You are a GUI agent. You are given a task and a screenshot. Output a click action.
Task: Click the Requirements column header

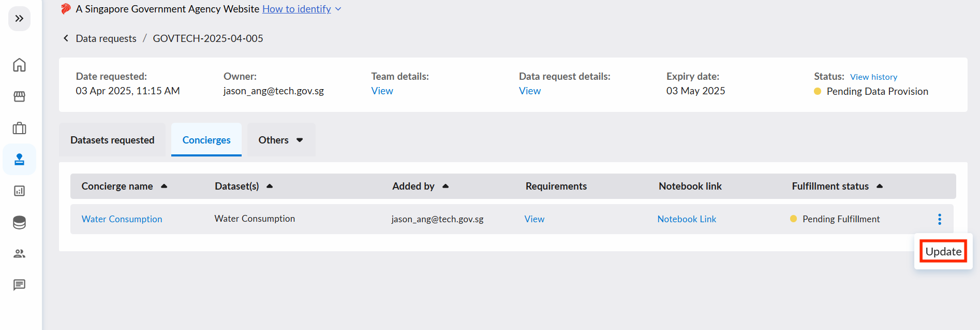coord(556,186)
